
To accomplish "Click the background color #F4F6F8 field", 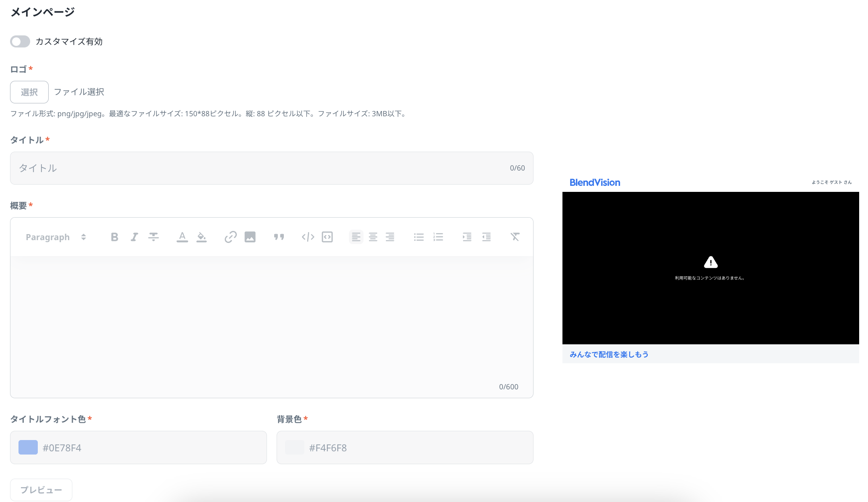I will pos(405,447).
